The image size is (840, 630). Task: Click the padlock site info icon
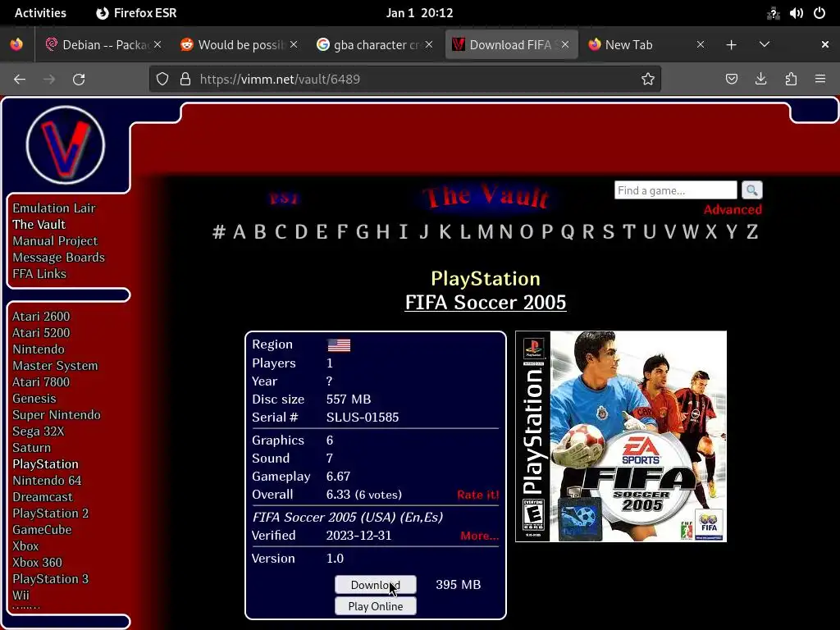pyautogui.click(x=185, y=80)
